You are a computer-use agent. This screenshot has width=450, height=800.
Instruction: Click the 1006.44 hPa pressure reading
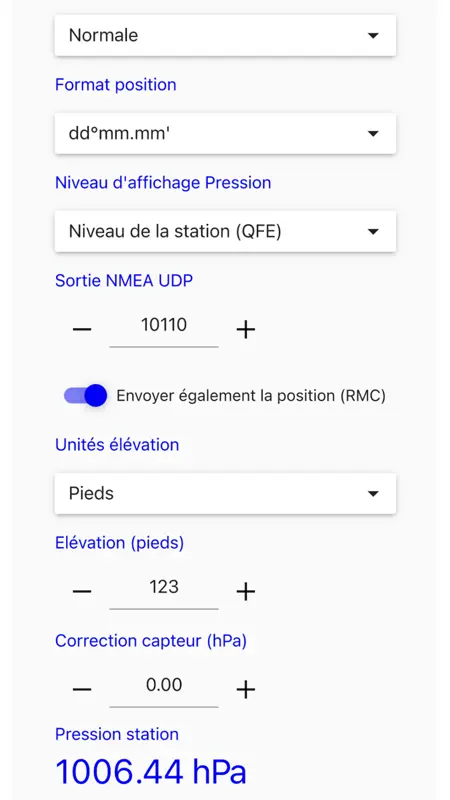(x=151, y=772)
